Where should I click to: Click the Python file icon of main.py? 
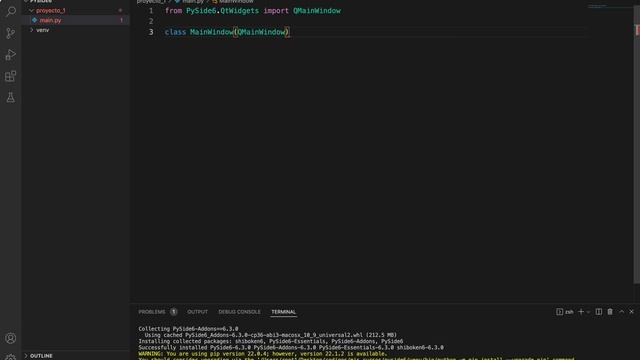pyautogui.click(x=35, y=20)
